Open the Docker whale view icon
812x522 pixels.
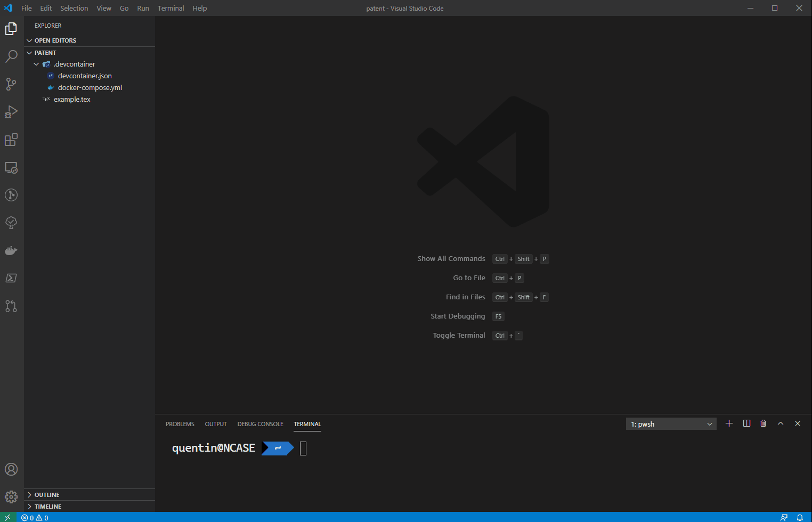(x=11, y=250)
